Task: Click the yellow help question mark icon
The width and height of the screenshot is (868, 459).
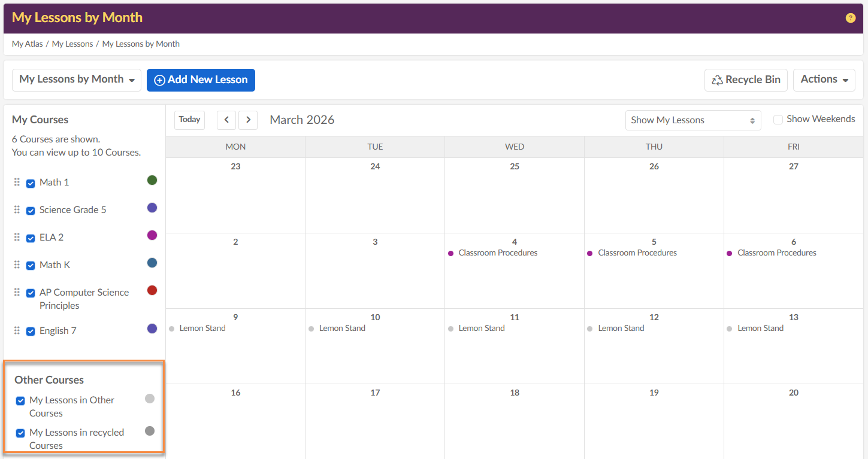Action: click(x=850, y=18)
